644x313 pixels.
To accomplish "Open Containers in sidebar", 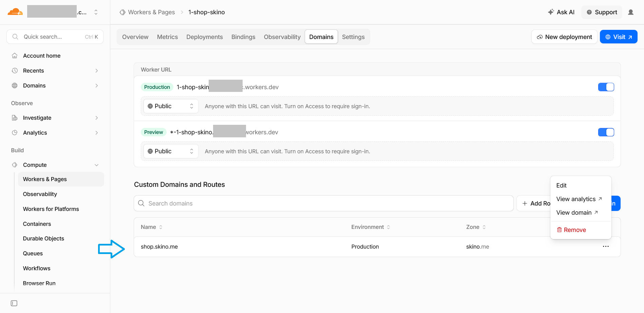I will pyautogui.click(x=37, y=224).
